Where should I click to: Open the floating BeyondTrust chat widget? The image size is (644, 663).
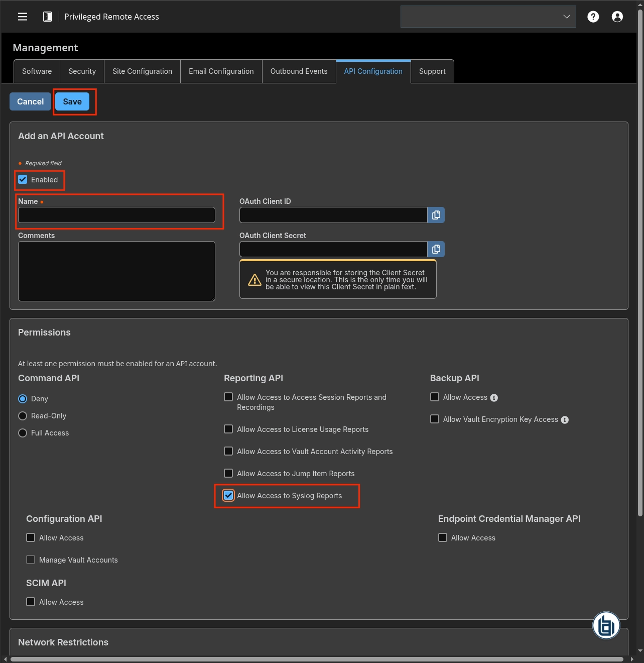pyautogui.click(x=606, y=626)
